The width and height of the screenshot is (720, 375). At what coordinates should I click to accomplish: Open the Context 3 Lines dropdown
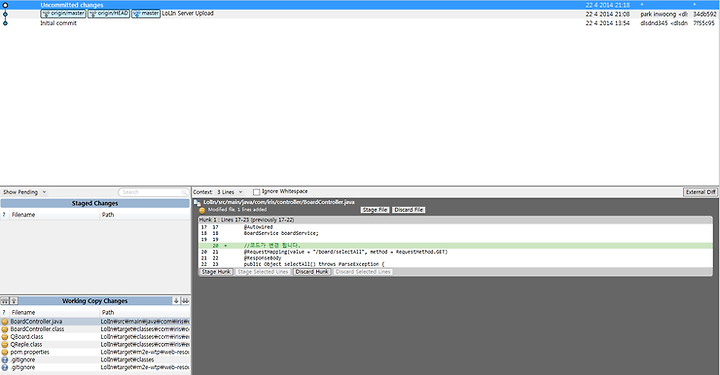click(x=230, y=192)
